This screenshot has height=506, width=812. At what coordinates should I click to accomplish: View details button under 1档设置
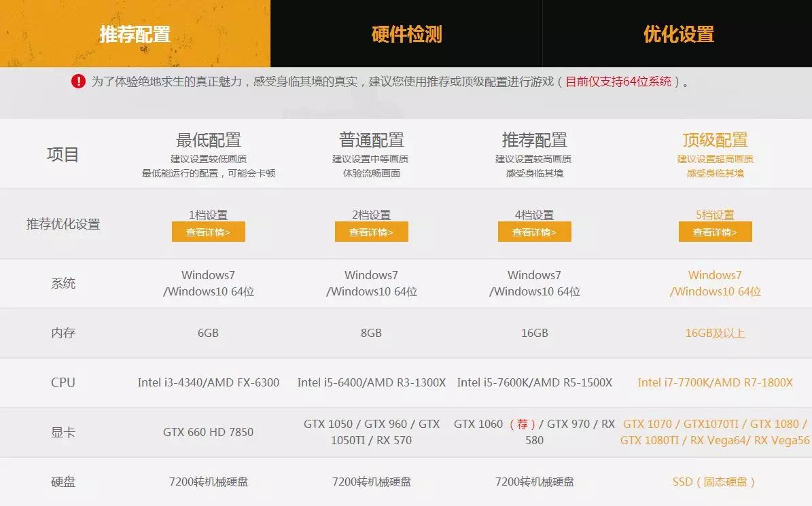point(208,232)
